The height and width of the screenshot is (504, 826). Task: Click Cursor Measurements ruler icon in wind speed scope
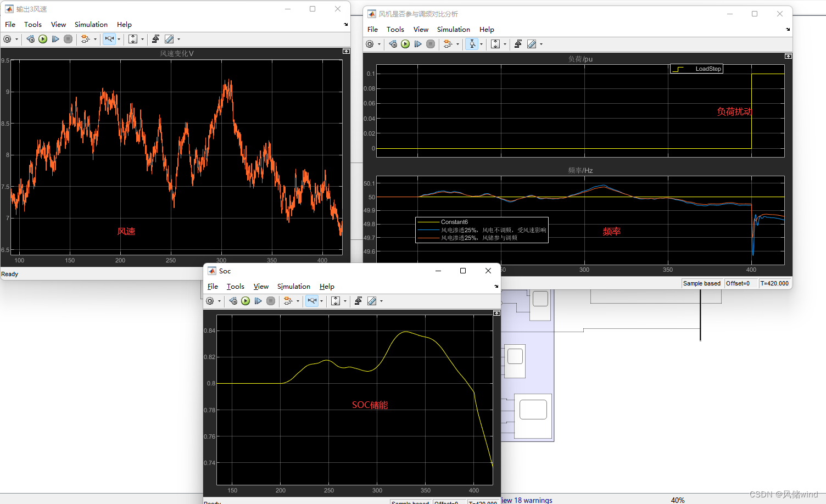(169, 39)
